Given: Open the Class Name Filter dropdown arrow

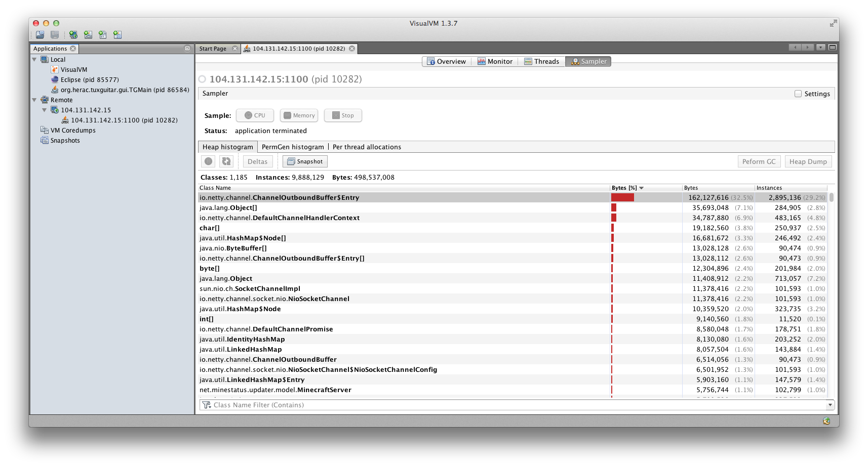Looking at the screenshot, I should [830, 405].
